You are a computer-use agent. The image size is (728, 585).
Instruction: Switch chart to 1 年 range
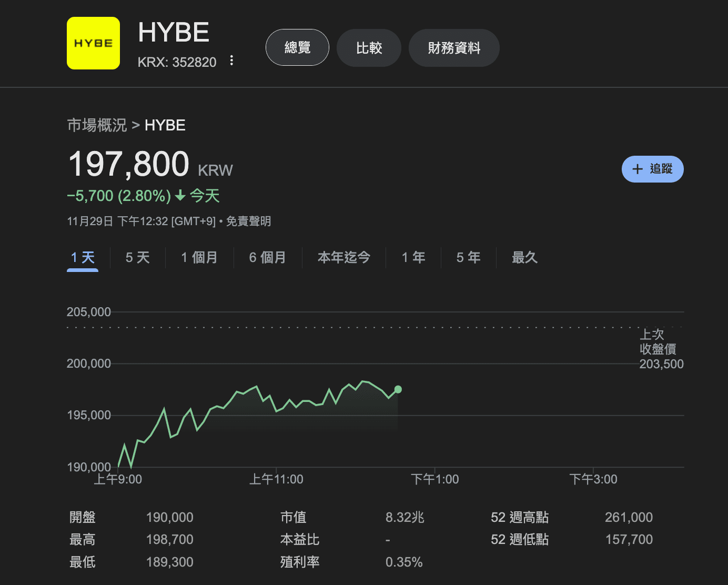[x=413, y=257]
